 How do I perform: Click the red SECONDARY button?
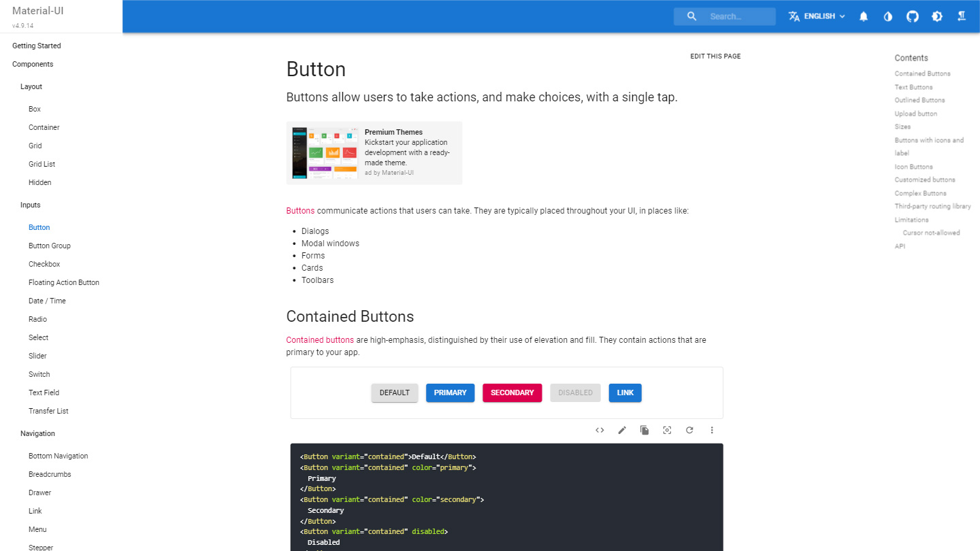[x=512, y=393]
